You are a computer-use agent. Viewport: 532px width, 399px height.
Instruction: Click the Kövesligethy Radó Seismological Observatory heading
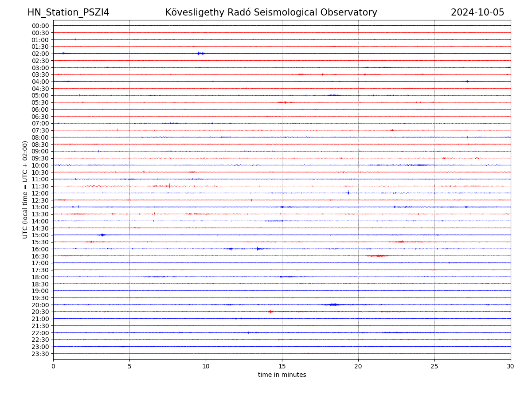pyautogui.click(x=271, y=12)
